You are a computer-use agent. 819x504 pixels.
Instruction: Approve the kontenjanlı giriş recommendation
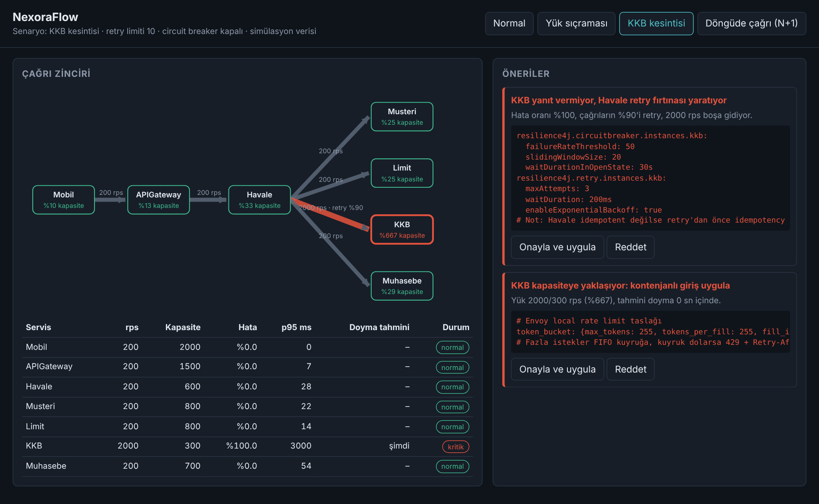point(557,370)
